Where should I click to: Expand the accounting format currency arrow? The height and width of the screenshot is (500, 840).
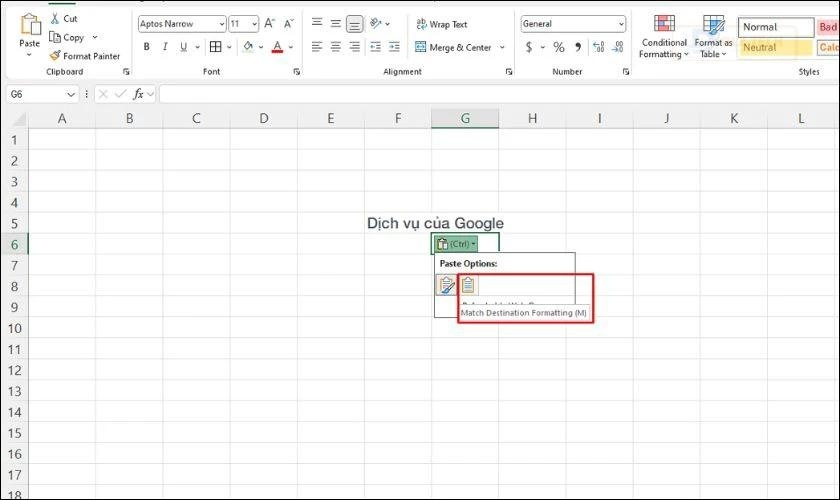point(542,47)
